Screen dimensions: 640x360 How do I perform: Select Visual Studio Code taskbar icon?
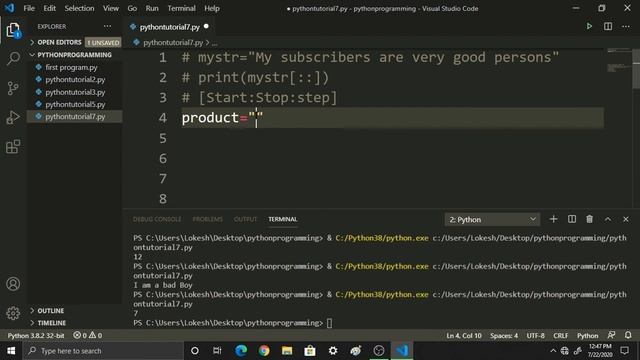[x=402, y=351]
